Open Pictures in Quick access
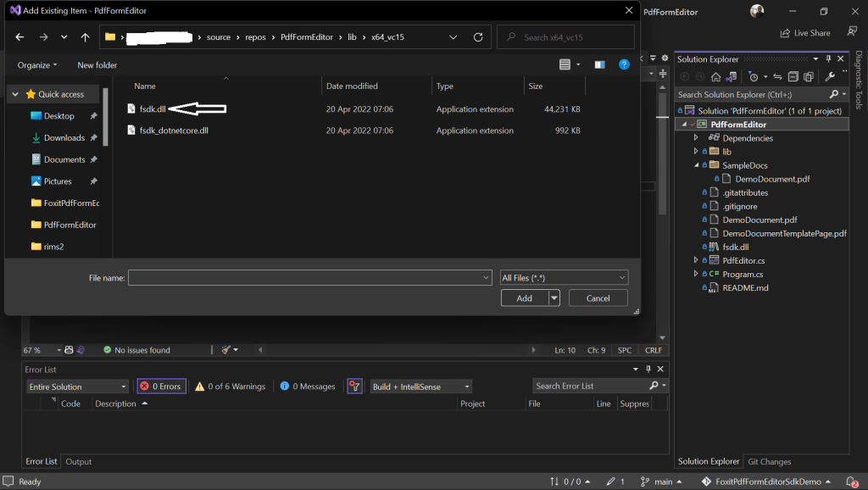This screenshot has width=868, height=490. [x=58, y=181]
